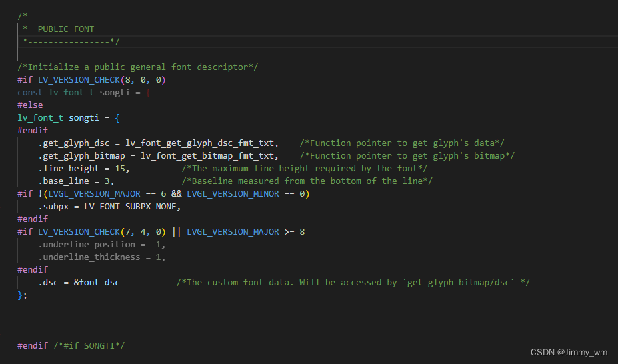Click the '.line_height = 15' assignment
The image size is (618, 364).
point(83,169)
